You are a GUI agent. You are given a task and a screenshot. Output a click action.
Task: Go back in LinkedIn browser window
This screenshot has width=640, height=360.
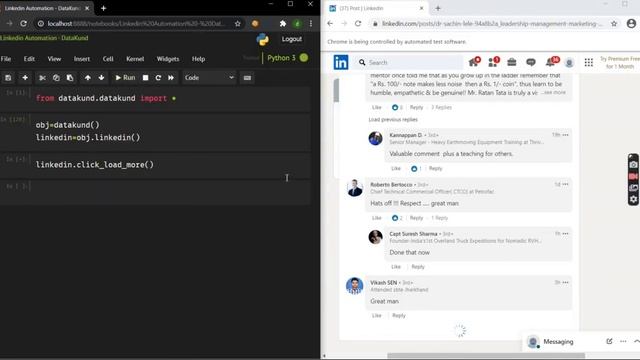click(330, 24)
